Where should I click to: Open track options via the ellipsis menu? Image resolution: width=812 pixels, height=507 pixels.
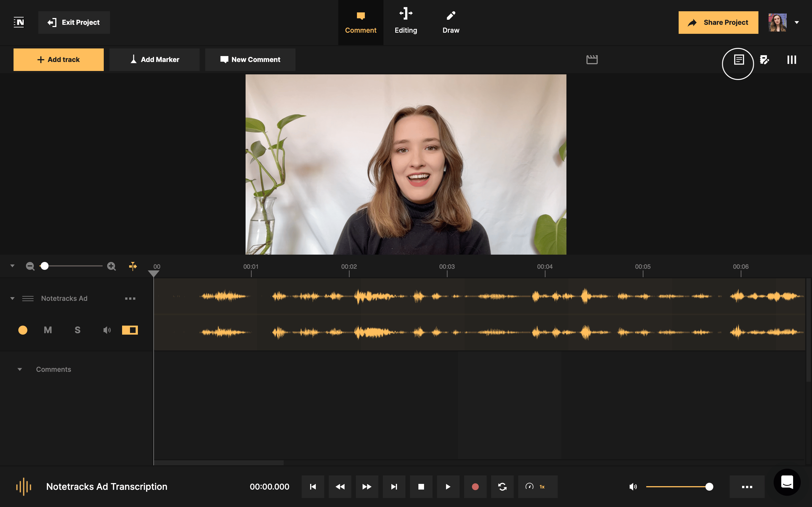click(x=130, y=298)
